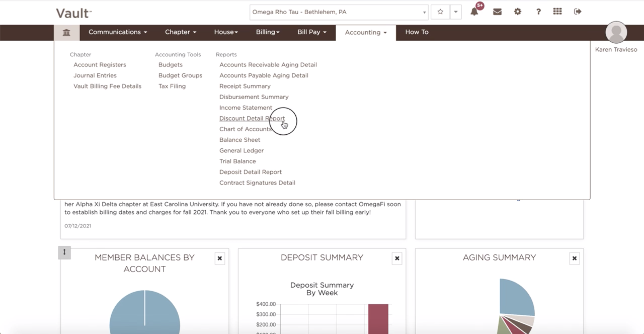This screenshot has width=644, height=334.
Task: Open the Communications menu
Action: [117, 32]
